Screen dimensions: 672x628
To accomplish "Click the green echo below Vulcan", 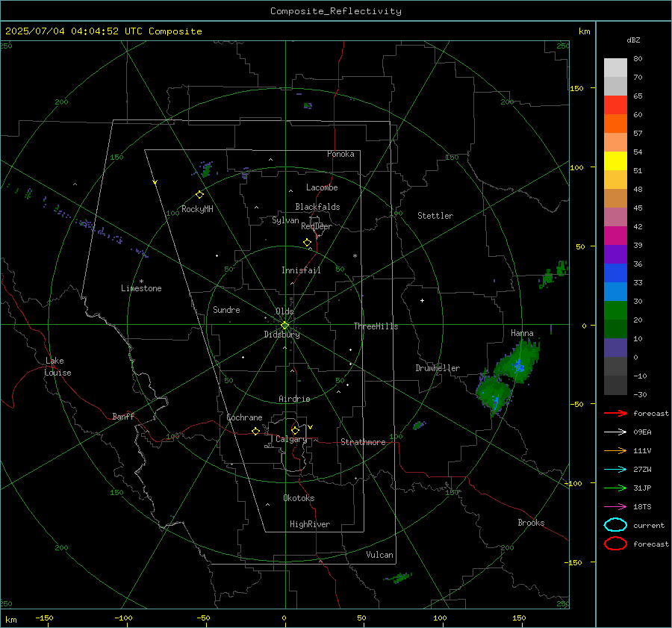I will (399, 578).
